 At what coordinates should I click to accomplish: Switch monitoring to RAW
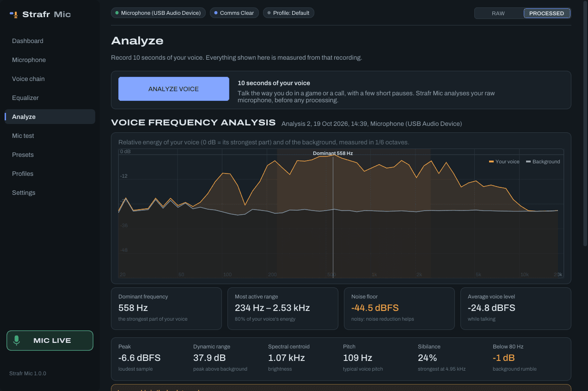498,13
